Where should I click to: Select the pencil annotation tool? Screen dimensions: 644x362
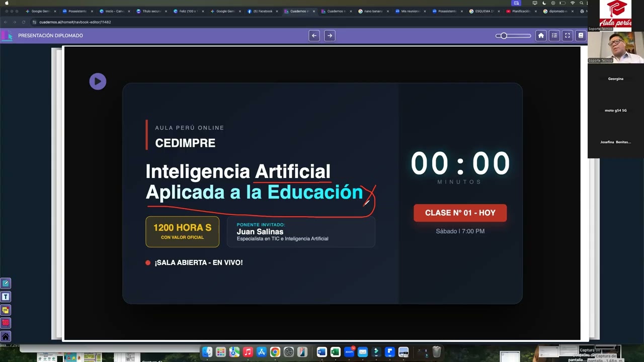point(6,284)
